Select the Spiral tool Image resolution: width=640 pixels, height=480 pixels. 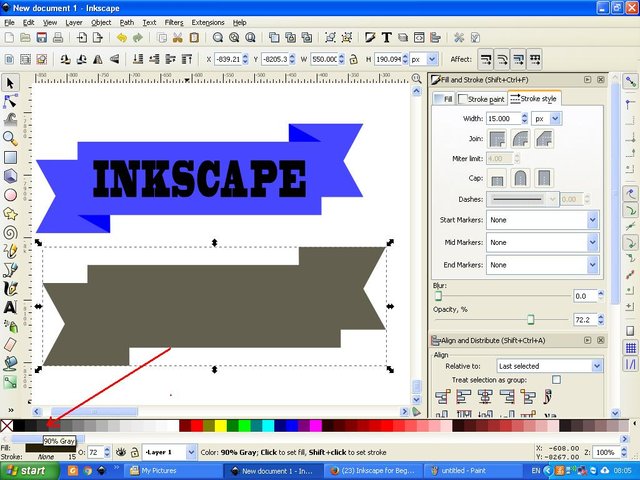tap(10, 232)
